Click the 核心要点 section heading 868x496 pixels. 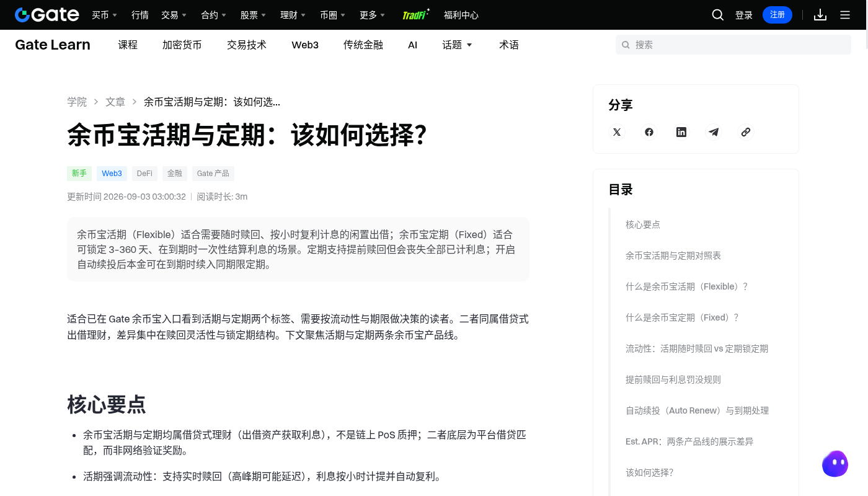point(107,404)
